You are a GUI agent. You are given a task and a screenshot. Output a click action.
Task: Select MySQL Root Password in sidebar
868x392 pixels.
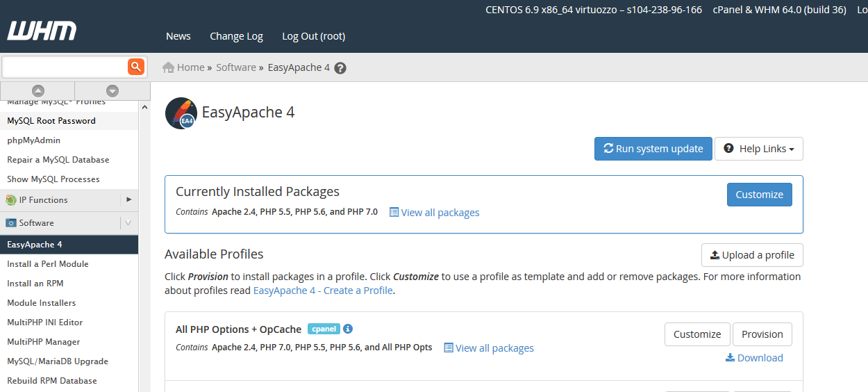[x=69, y=121]
